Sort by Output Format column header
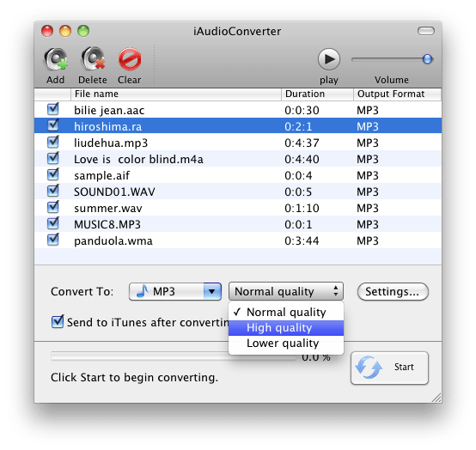Viewport: 476px width, 450px height. click(x=397, y=94)
